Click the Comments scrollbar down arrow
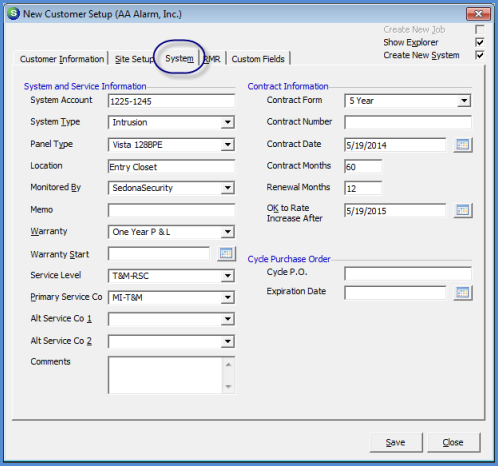 pyautogui.click(x=228, y=387)
